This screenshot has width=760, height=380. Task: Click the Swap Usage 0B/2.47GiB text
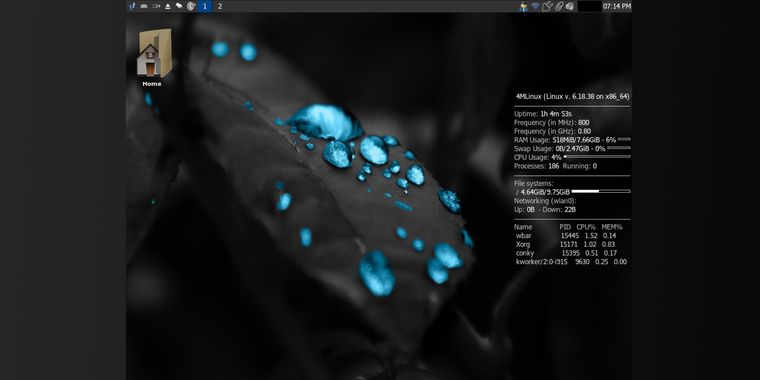[560, 149]
